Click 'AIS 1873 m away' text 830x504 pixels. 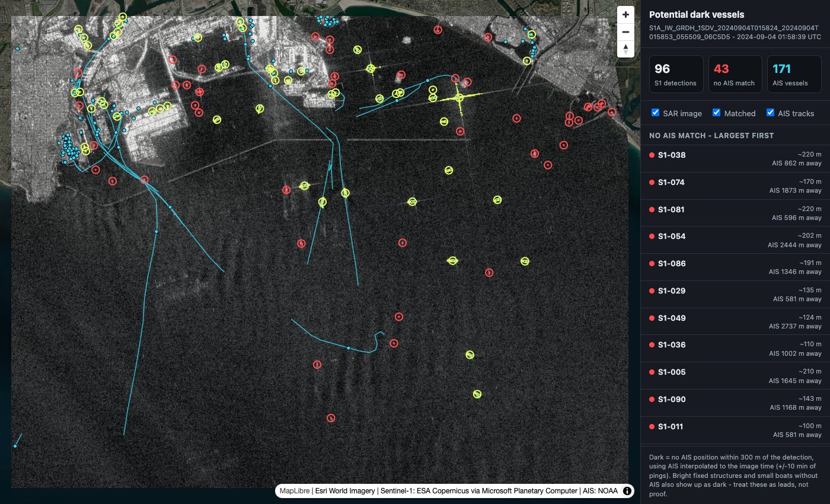[797, 191]
